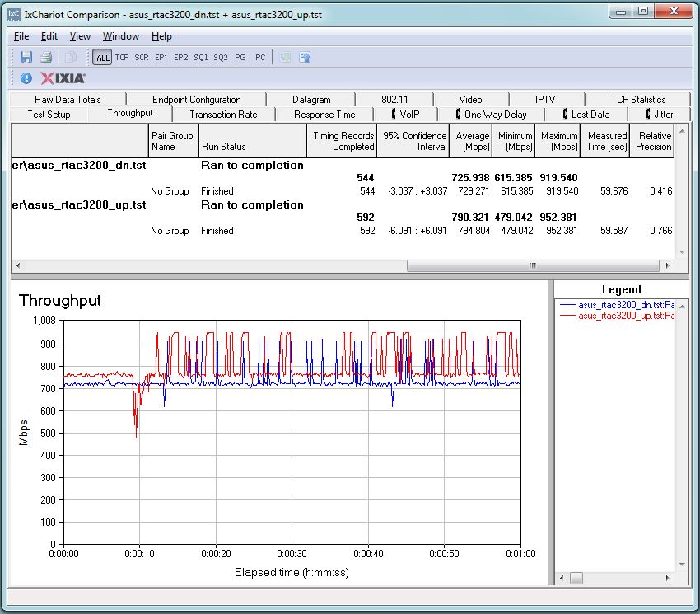Open the Help menu
The image size is (700, 614).
(161, 36)
